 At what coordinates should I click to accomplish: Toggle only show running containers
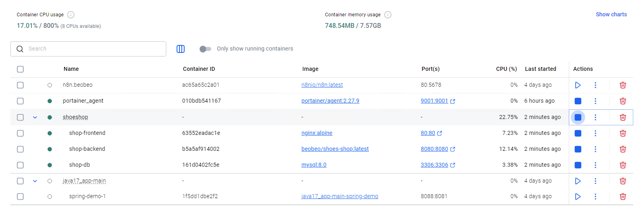click(205, 49)
